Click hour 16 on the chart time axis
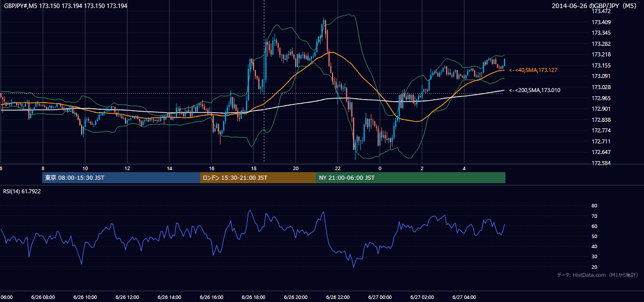Viewport: 644px width, 302px height. [x=211, y=168]
